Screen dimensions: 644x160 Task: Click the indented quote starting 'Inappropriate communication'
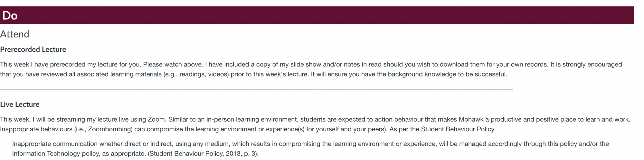[x=310, y=149]
